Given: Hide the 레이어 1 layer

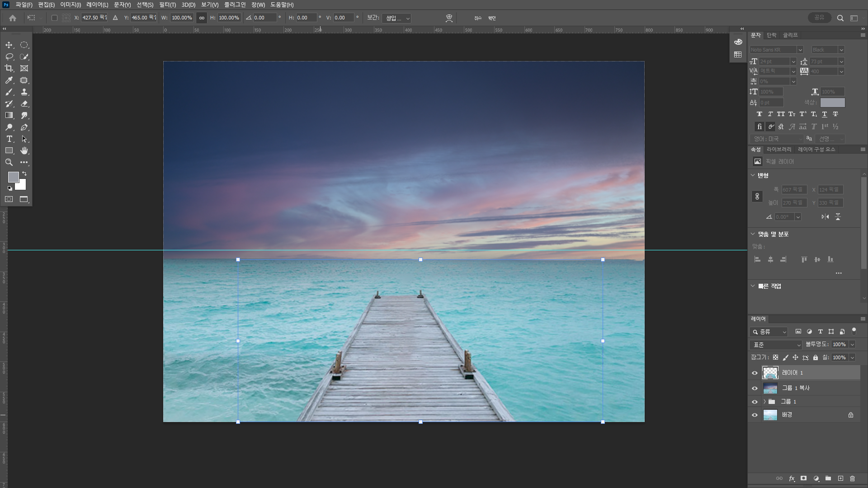Looking at the screenshot, I should coord(755,373).
